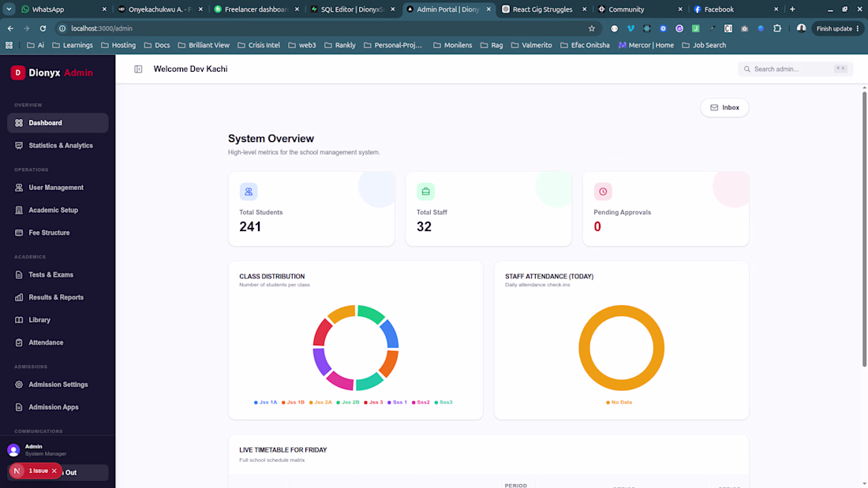Click the Pending Approvals clock icon

click(x=603, y=192)
